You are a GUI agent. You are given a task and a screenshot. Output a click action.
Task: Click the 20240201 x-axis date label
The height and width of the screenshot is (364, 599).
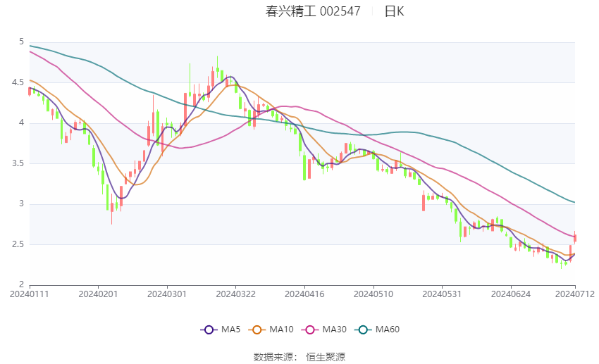(98, 294)
